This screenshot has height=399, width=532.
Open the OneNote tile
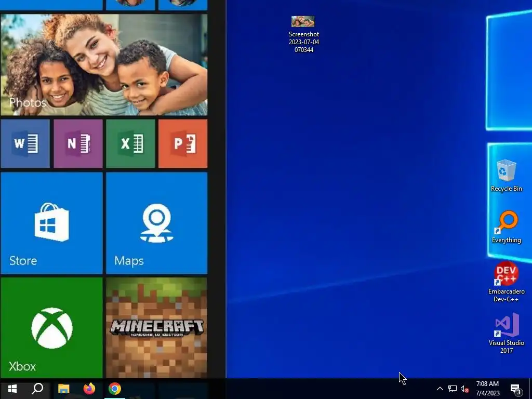click(78, 143)
